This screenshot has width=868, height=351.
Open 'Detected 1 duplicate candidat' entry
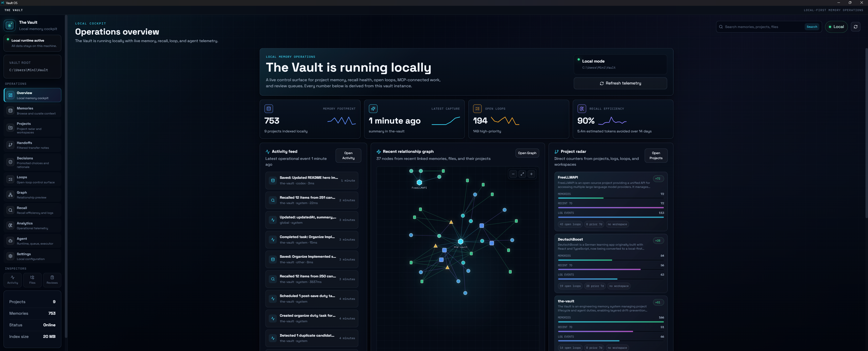(x=312, y=338)
